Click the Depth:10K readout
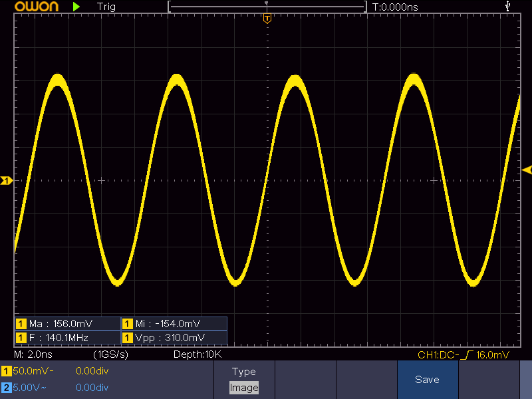Screen dimensions: 532x399 (198, 354)
